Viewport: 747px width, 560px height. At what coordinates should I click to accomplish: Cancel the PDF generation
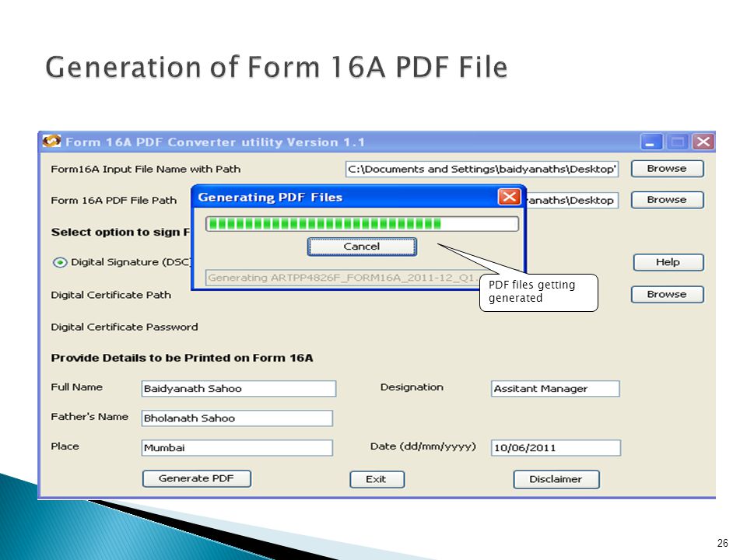click(362, 247)
